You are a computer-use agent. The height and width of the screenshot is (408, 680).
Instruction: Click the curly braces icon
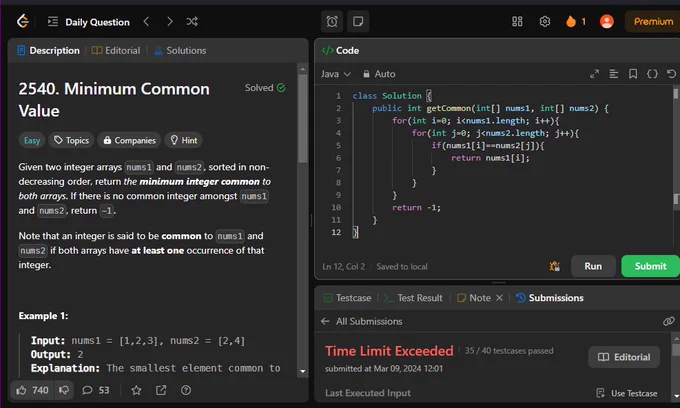click(652, 74)
